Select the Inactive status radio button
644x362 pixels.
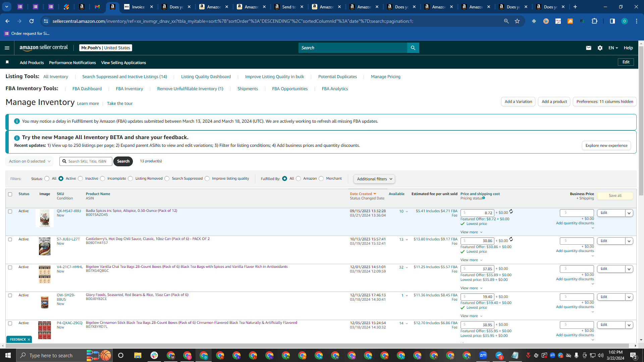[x=80, y=179]
